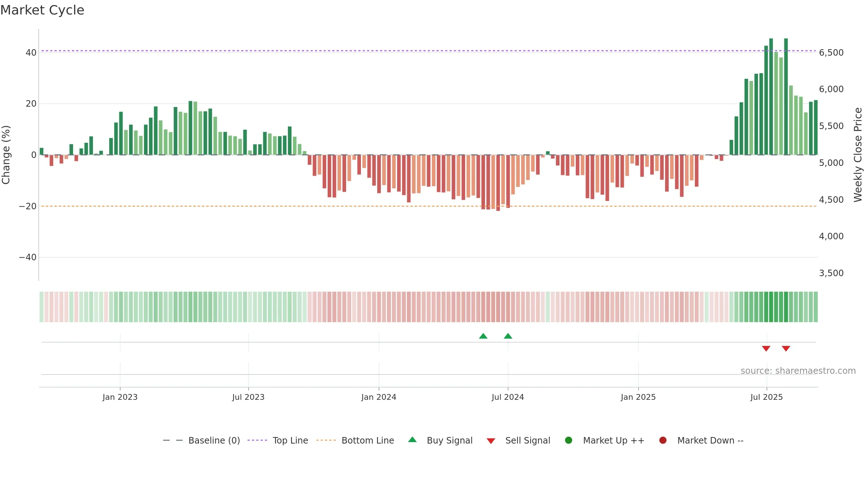The height and width of the screenshot is (488, 868).
Task: Click the 5,500 price axis tick
Action: 831,126
